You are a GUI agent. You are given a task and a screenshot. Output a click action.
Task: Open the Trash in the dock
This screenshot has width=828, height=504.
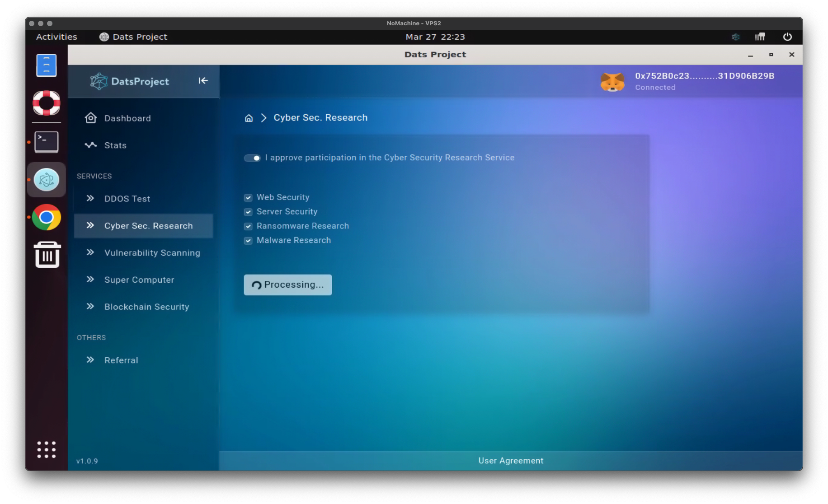(47, 255)
